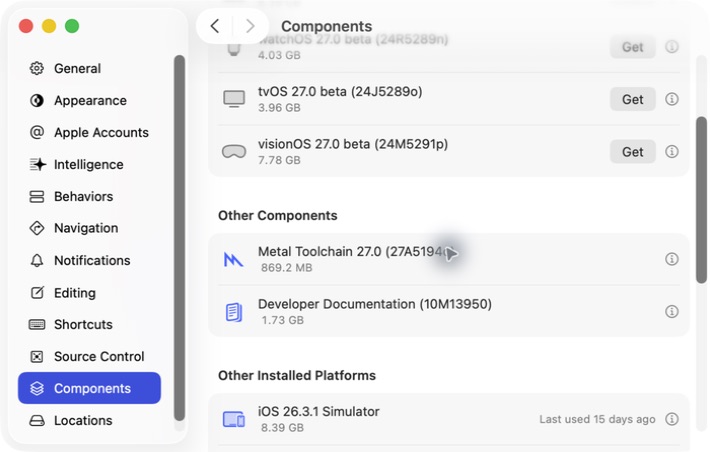Open the Editing settings pane

[x=89, y=293]
